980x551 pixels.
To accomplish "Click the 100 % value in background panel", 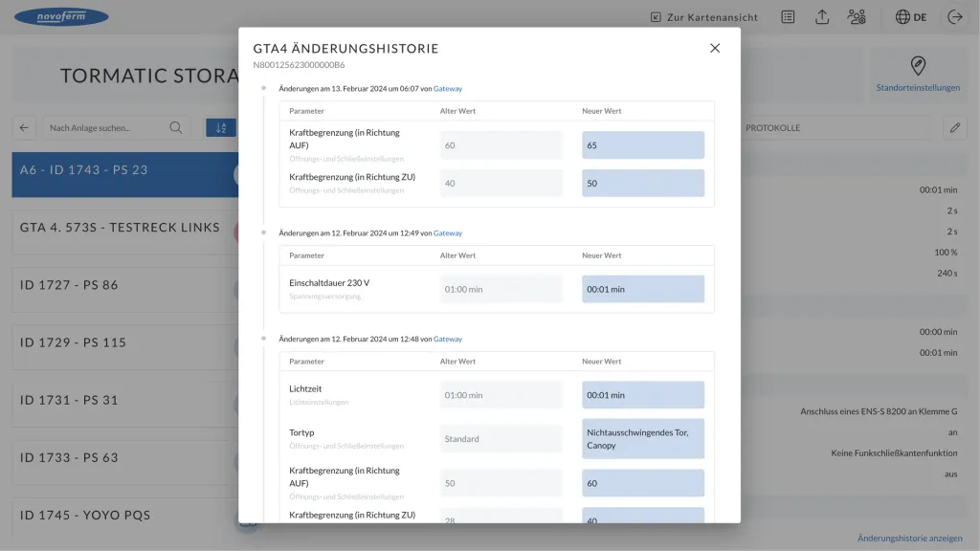I will click(x=946, y=253).
